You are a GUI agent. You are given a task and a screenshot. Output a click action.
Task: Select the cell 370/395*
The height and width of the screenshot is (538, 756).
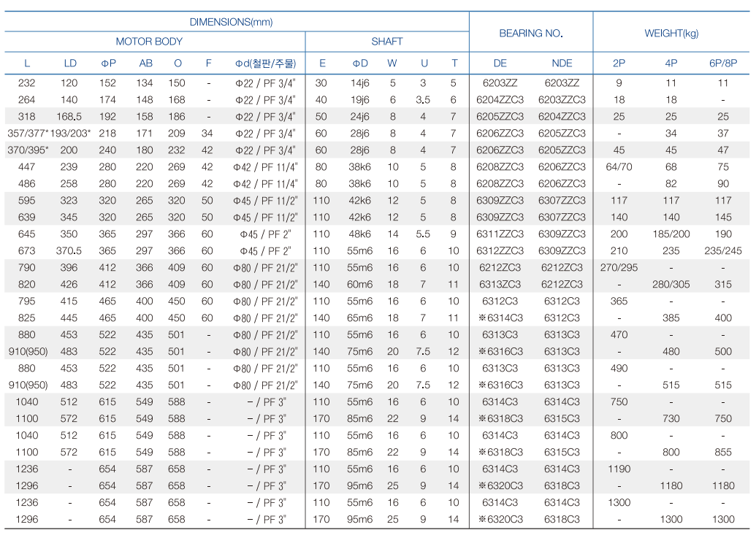pos(28,150)
